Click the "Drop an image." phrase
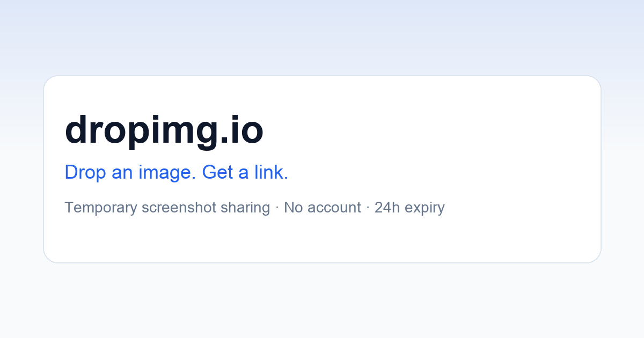The width and height of the screenshot is (644, 338). tap(130, 172)
